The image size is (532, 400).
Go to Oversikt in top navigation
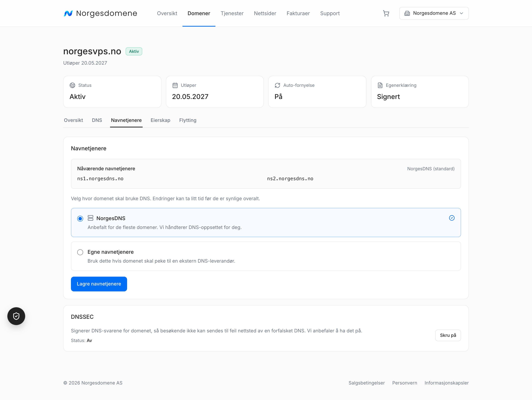167,13
